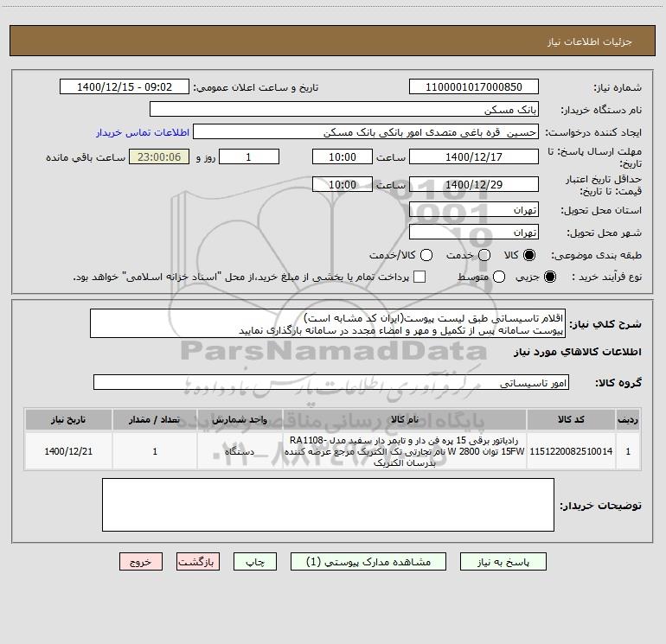Click the response deadline date 1400/12/17

[x=474, y=156]
